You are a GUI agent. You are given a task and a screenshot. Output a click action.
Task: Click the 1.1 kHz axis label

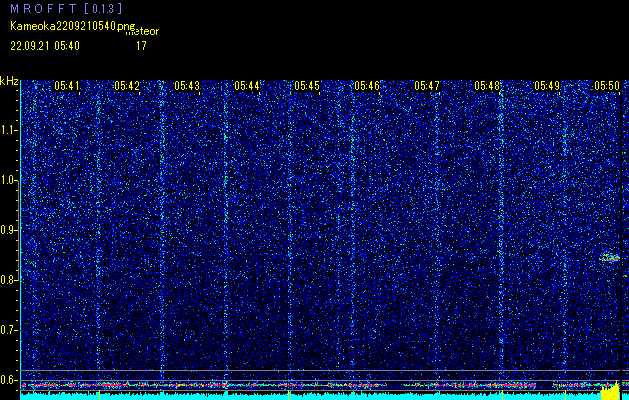tap(10, 130)
